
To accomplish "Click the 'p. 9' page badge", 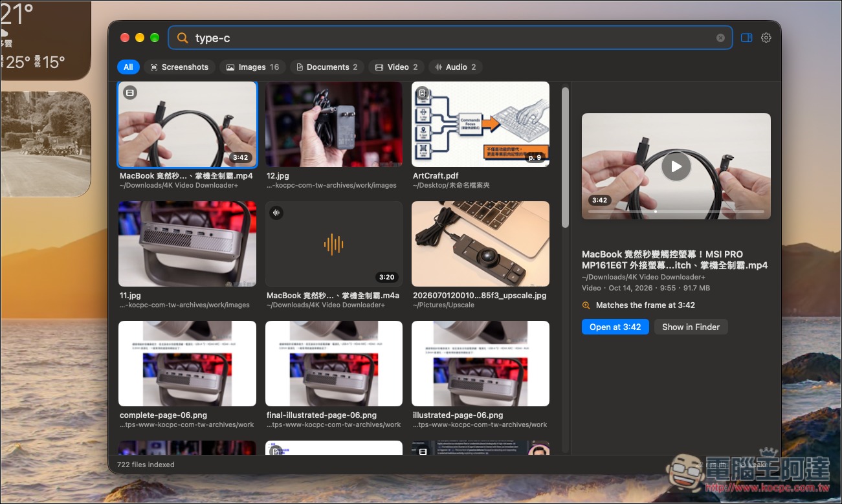I will pos(535,157).
